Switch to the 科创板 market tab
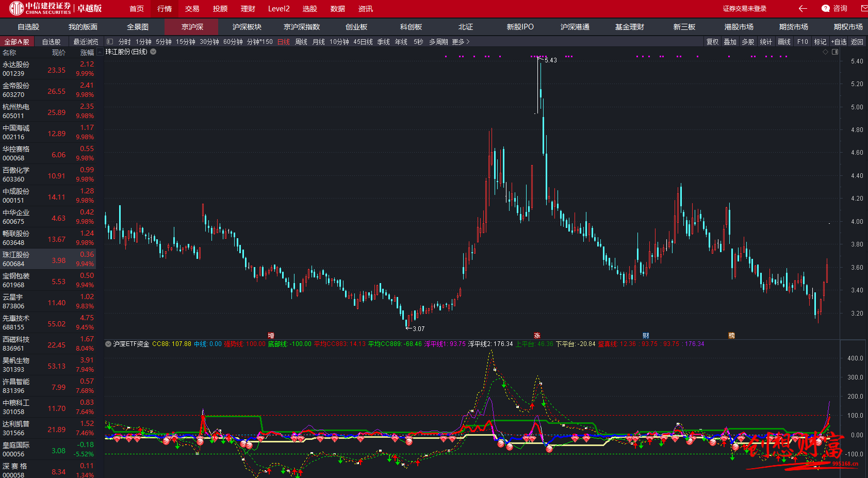Screen dimensions: 868x478 [x=411, y=27]
